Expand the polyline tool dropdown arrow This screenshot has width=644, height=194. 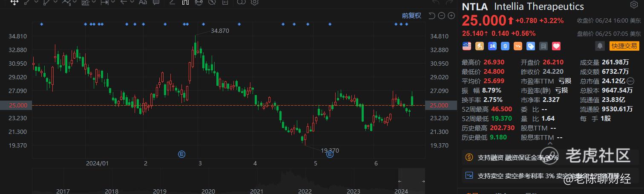click(55, 2)
